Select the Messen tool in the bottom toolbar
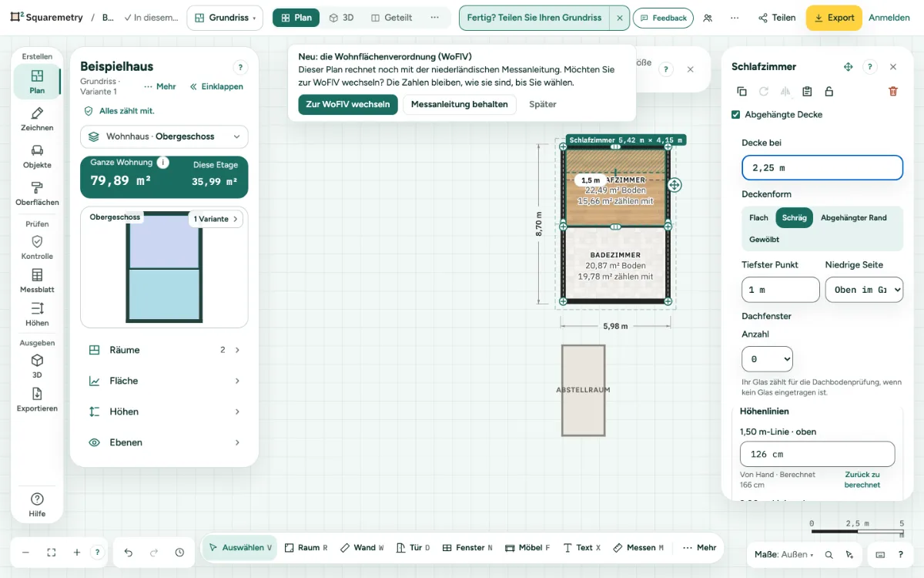The height and width of the screenshot is (578, 924). point(638,548)
